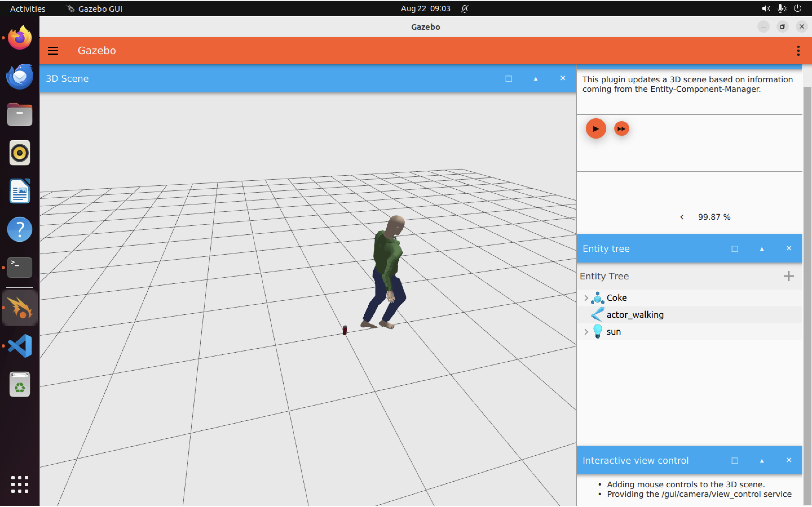Viewport: 812px width, 507px height.
Task: Undock the Entity tree panel
Action: pos(734,248)
